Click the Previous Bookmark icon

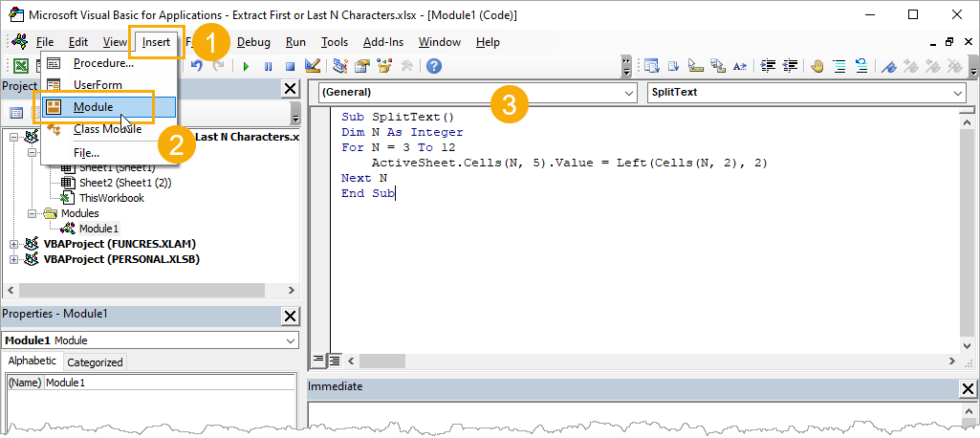pyautogui.click(x=934, y=66)
